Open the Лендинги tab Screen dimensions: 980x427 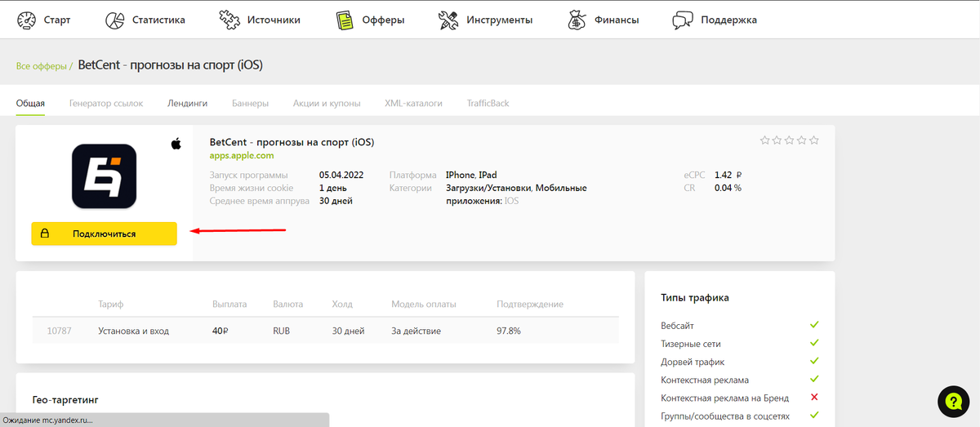[x=187, y=104]
